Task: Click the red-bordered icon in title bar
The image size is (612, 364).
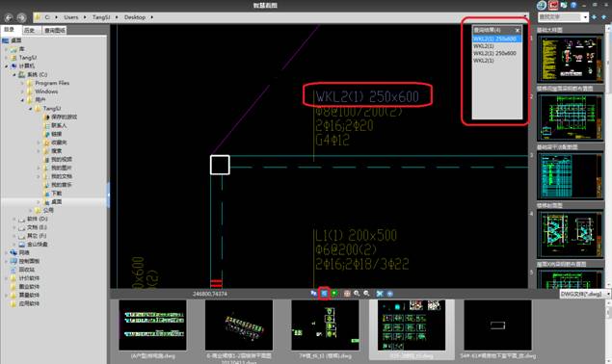Action: pyautogui.click(x=553, y=5)
